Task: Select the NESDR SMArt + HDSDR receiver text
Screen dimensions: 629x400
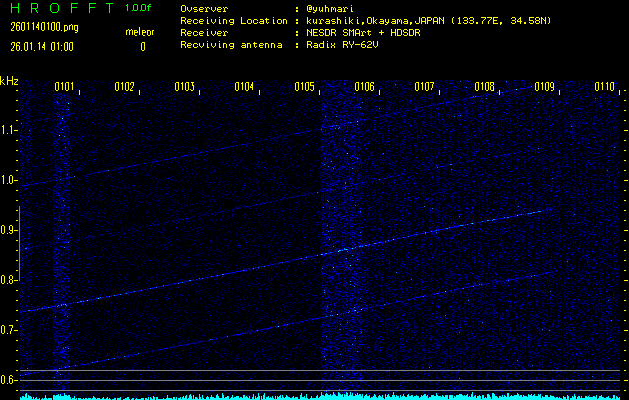Action: (x=366, y=32)
